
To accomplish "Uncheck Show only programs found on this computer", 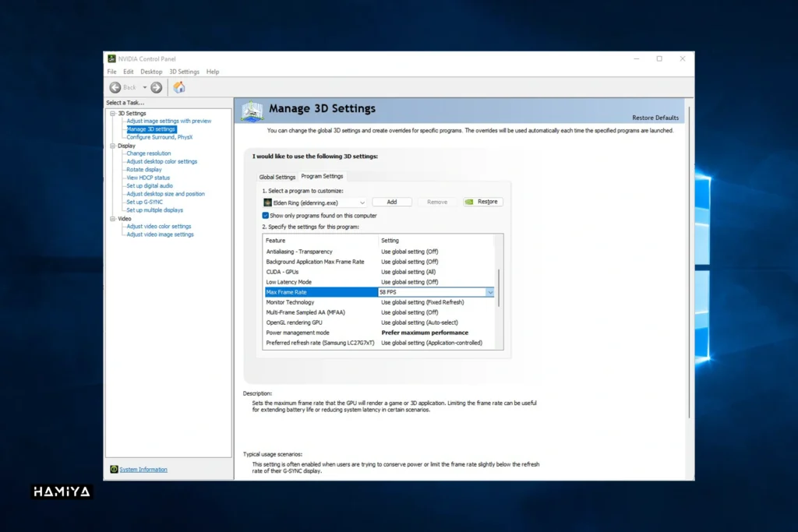I will (x=265, y=216).
